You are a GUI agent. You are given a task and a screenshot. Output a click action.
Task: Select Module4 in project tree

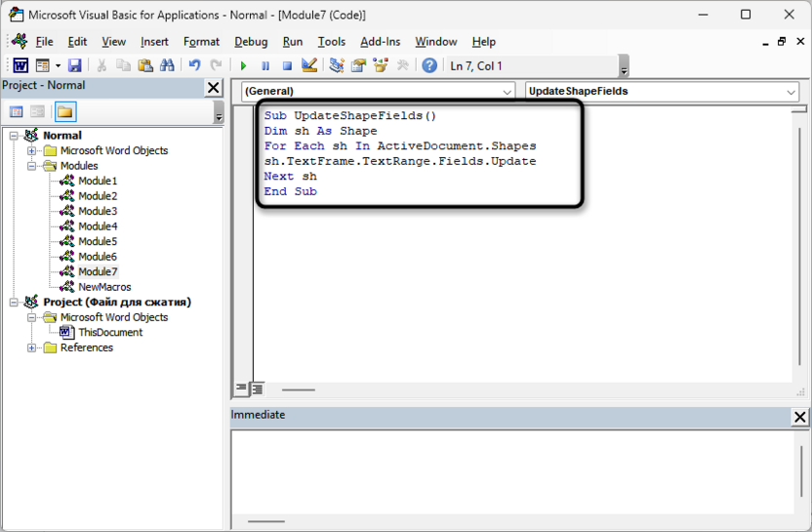coord(98,226)
